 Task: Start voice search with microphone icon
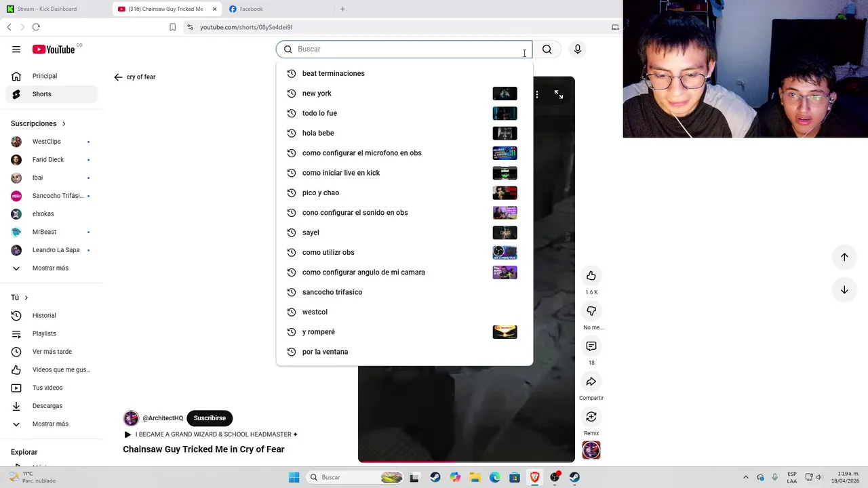578,49
